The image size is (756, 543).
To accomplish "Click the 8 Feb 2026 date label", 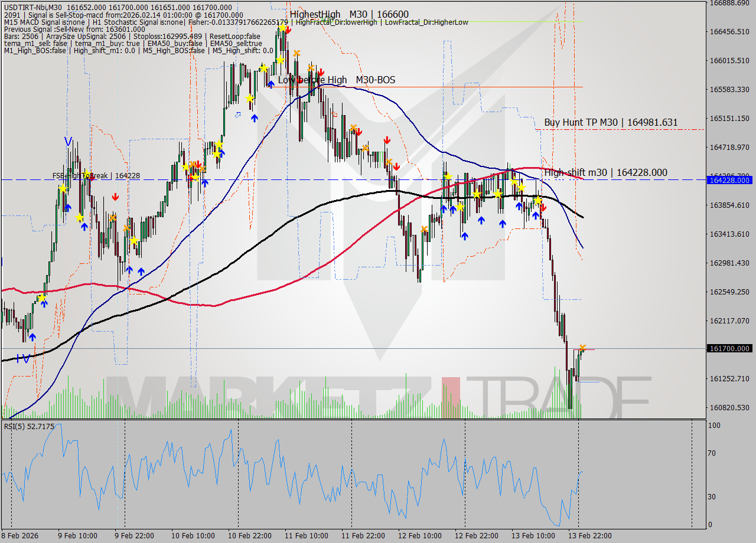I will coord(20,536).
